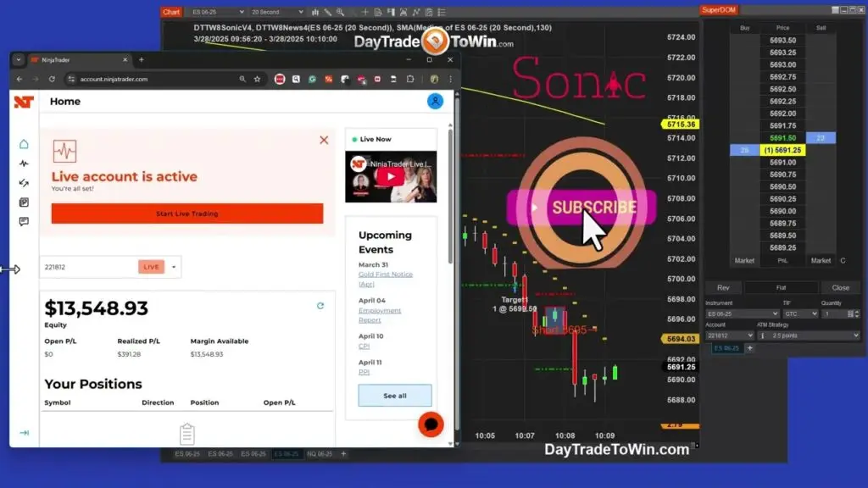Open the 20 Second interval dropdown
Viewport: 868px width, 488px height.
(276, 12)
